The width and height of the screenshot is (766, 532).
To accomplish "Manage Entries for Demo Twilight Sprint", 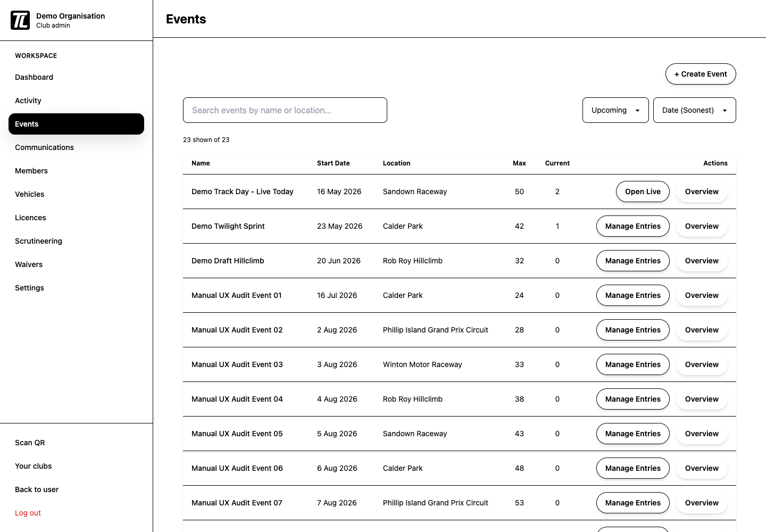I will coord(633,226).
